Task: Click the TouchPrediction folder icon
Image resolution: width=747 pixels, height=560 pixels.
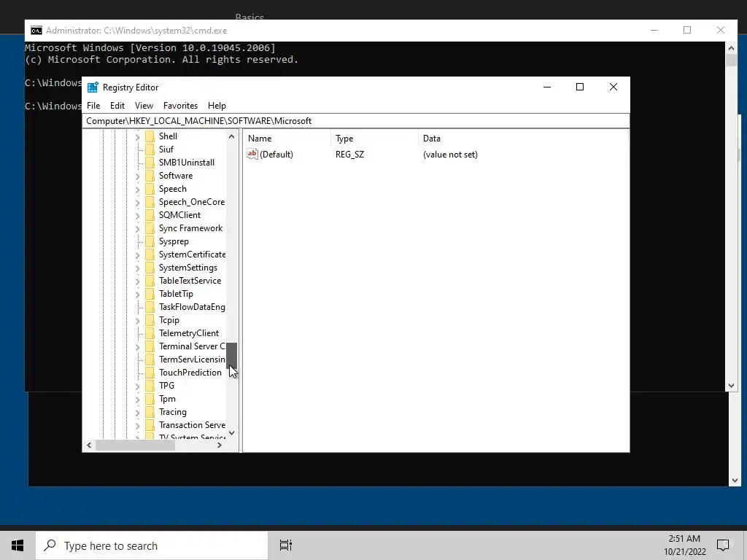Action: [x=150, y=373]
